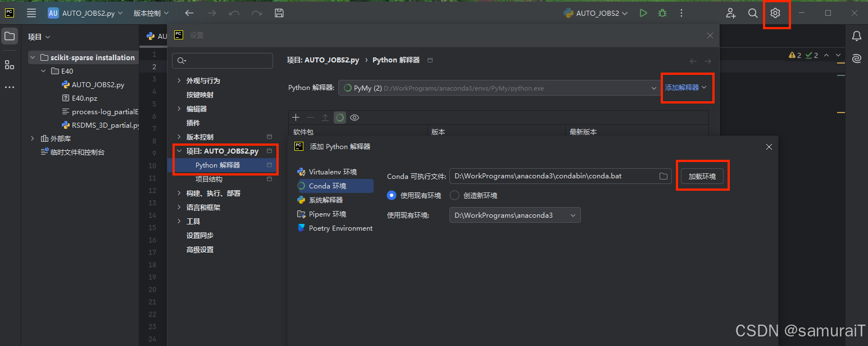Open the notifications bell
The width and height of the screenshot is (868, 346).
point(856,35)
